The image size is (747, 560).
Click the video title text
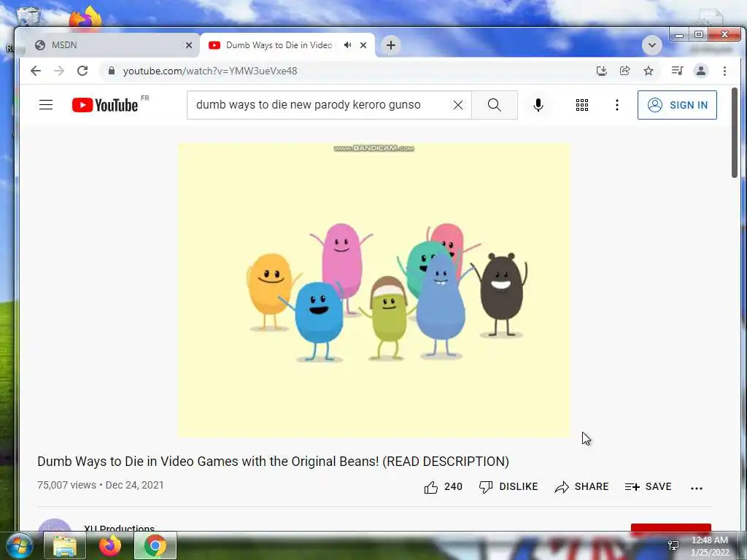273,462
